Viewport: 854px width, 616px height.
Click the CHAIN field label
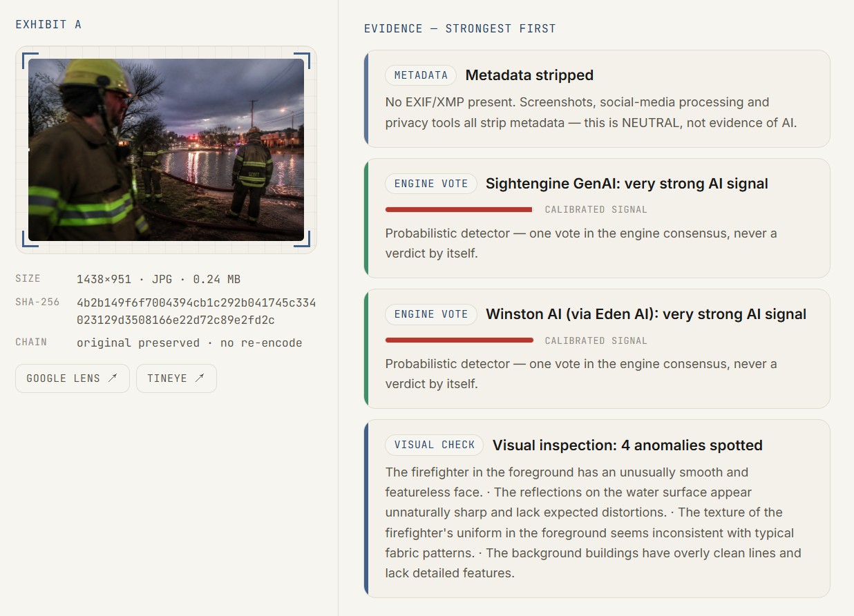point(31,343)
